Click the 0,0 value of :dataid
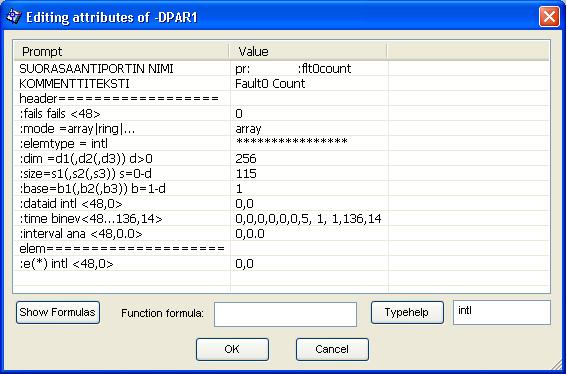The height and width of the screenshot is (374, 567). pyautogui.click(x=244, y=204)
